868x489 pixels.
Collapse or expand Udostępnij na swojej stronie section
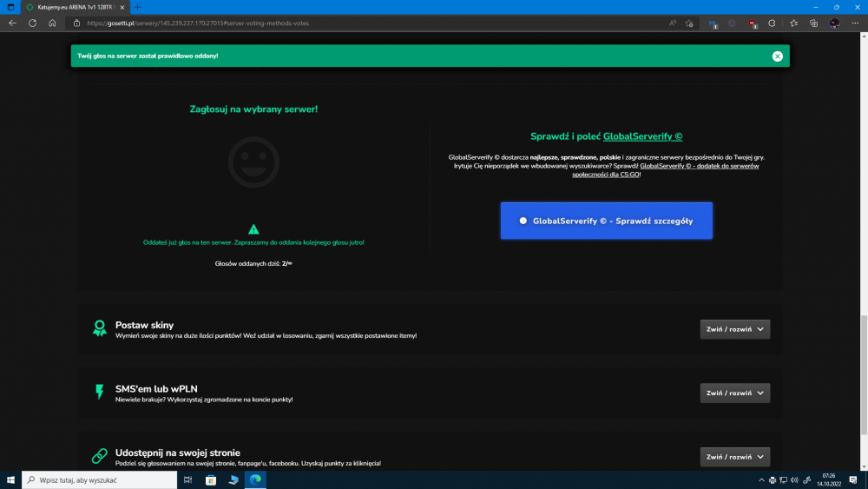click(734, 457)
